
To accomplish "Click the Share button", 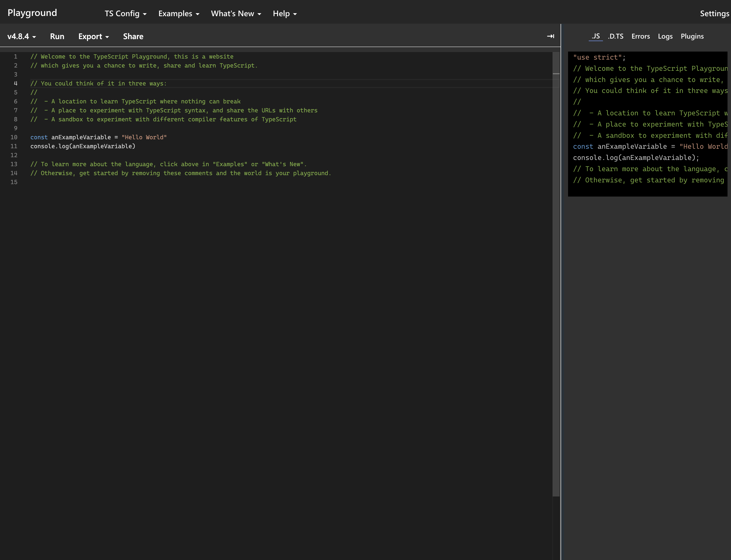I will [x=133, y=36].
